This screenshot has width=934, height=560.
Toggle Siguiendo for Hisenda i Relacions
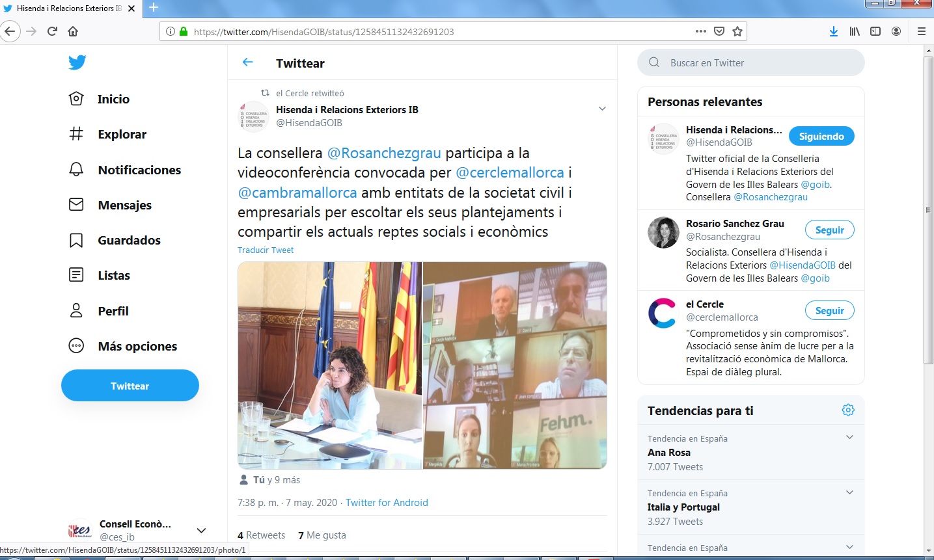[x=821, y=136]
